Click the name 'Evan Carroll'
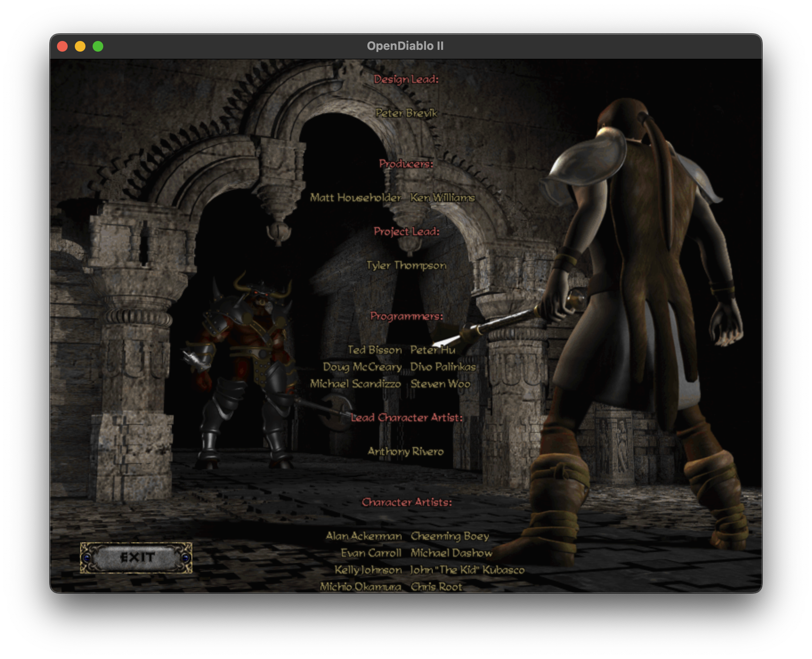 [371, 553]
